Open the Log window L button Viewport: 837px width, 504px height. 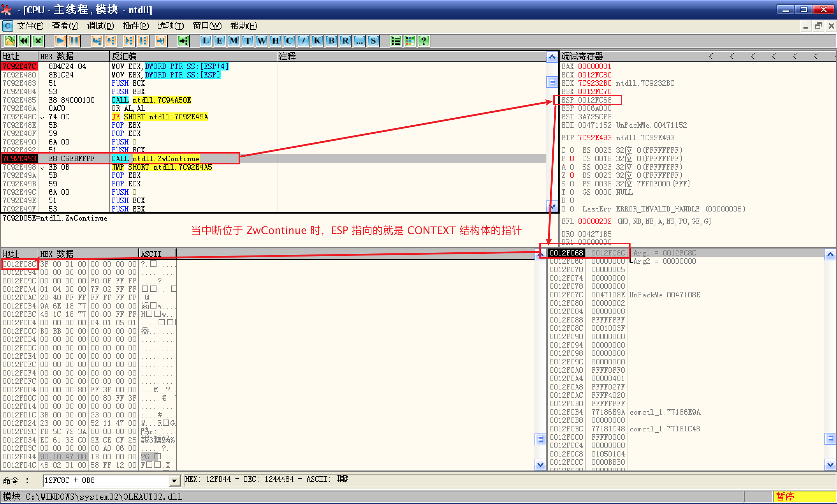[206, 41]
